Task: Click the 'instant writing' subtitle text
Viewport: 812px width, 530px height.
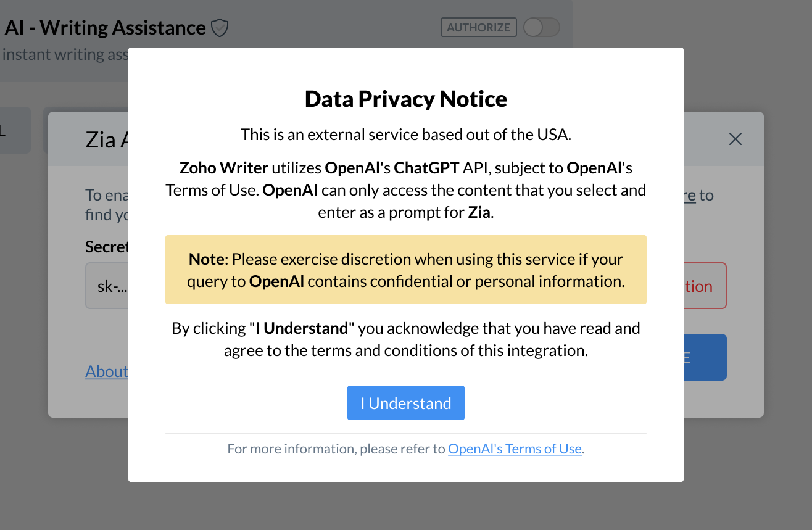Action: point(64,54)
